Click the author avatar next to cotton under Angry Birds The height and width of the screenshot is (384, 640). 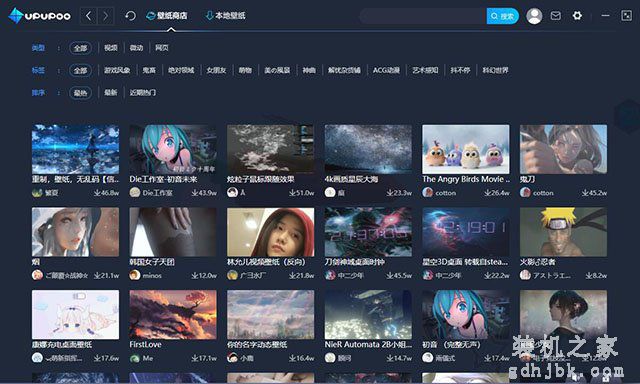(x=427, y=192)
